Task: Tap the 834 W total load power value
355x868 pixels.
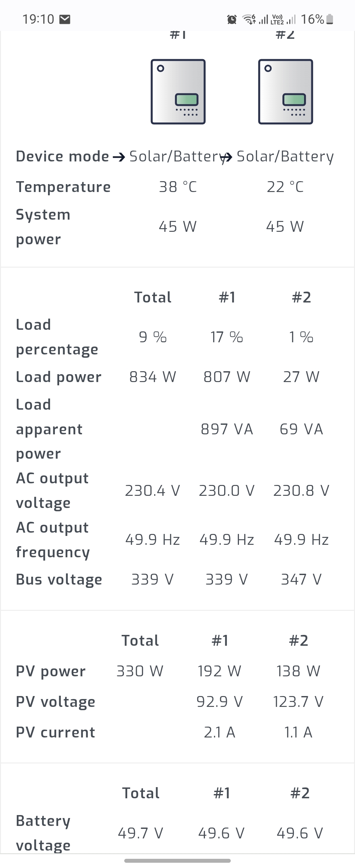Action: coord(153,377)
